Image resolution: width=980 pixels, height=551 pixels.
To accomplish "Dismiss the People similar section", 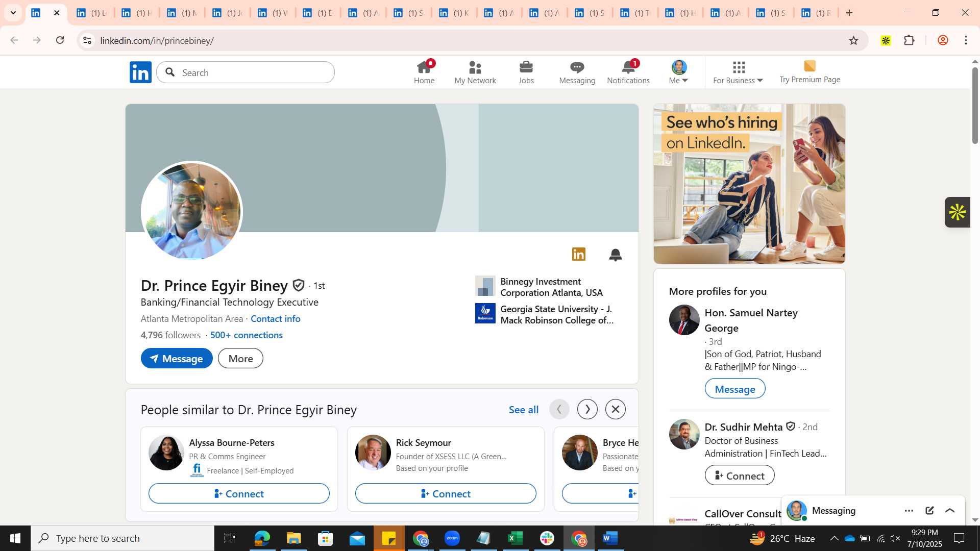I will tap(616, 409).
